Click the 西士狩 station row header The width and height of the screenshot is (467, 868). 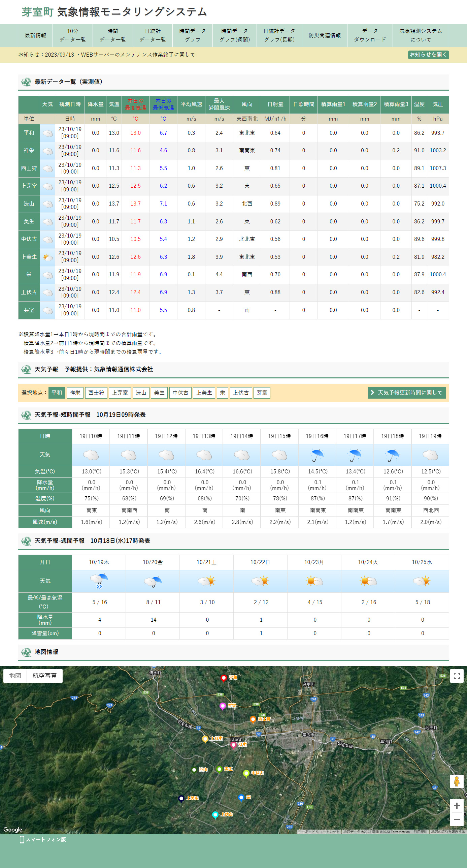(29, 168)
